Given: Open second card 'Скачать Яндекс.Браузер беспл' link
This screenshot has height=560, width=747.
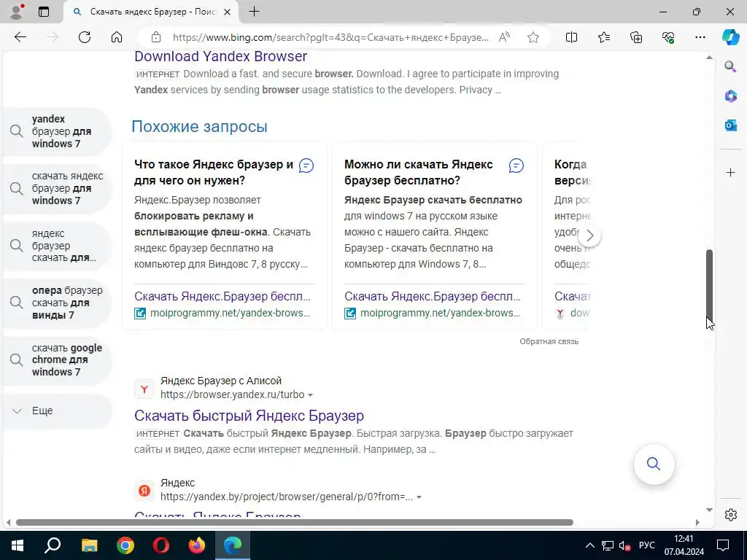Looking at the screenshot, I should tap(433, 296).
